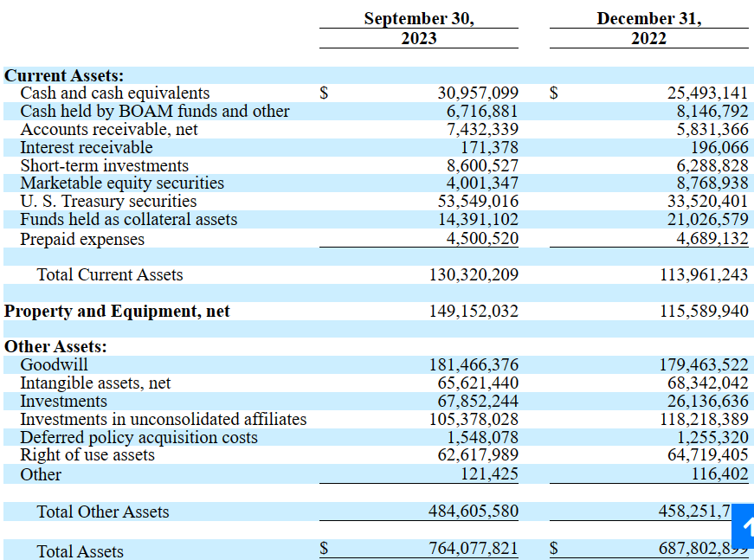Click the Investments in unconsolidated affiliates label
The height and width of the screenshot is (560, 754).
(x=164, y=420)
